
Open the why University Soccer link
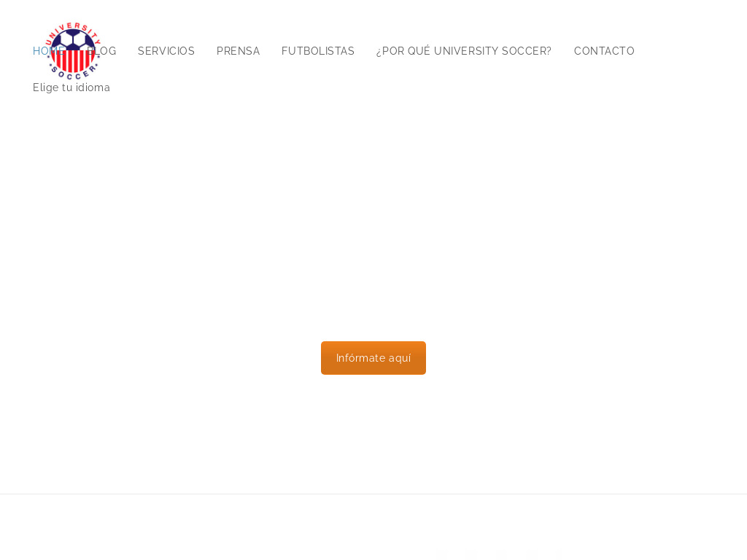click(x=464, y=52)
